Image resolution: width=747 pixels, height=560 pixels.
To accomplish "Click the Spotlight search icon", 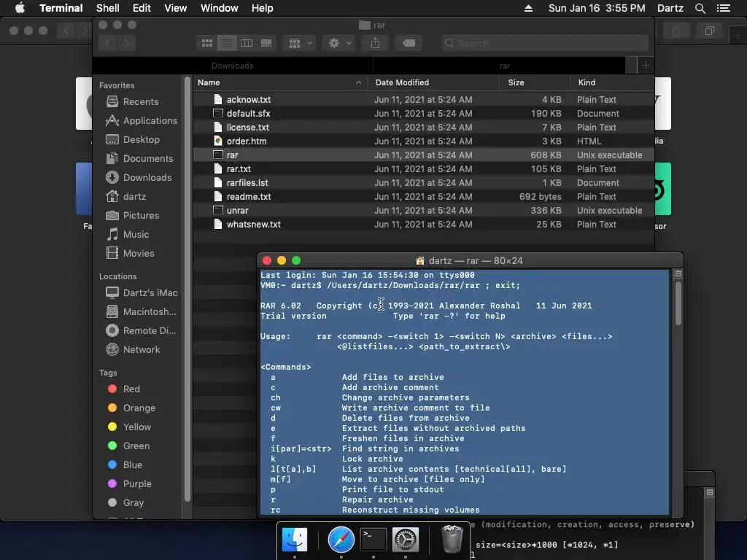I will click(x=700, y=8).
